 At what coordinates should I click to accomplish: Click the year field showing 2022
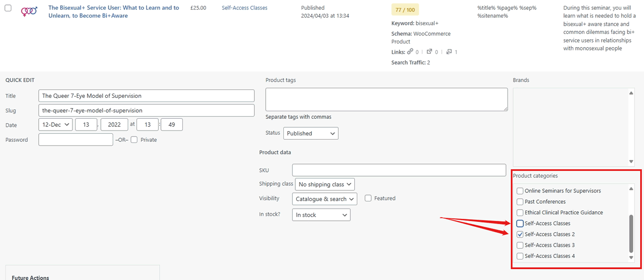[x=114, y=125]
